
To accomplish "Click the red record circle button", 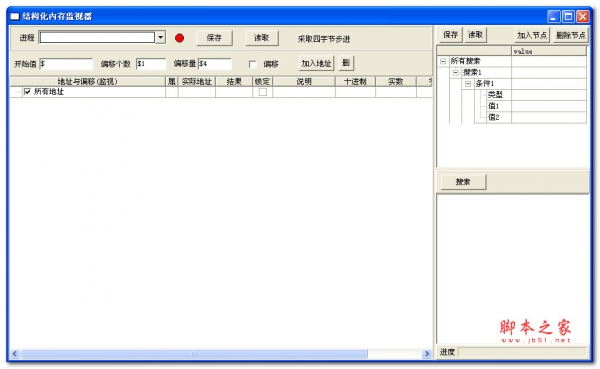I will point(179,38).
